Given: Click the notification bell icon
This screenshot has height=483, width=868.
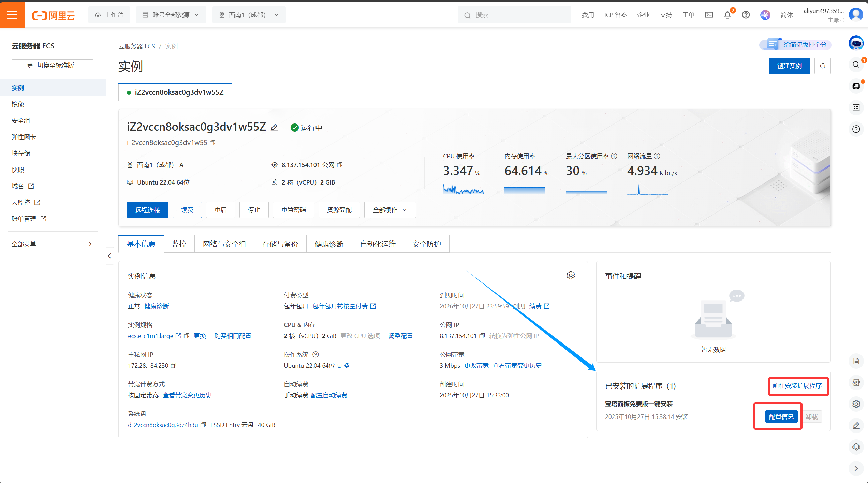Looking at the screenshot, I should pyautogui.click(x=727, y=15).
